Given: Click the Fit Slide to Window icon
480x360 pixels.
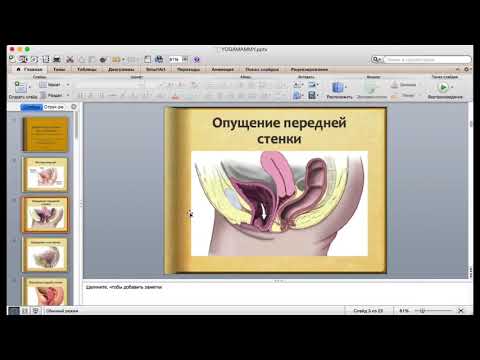Looking at the screenshot, I should pyautogui.click(x=461, y=311).
